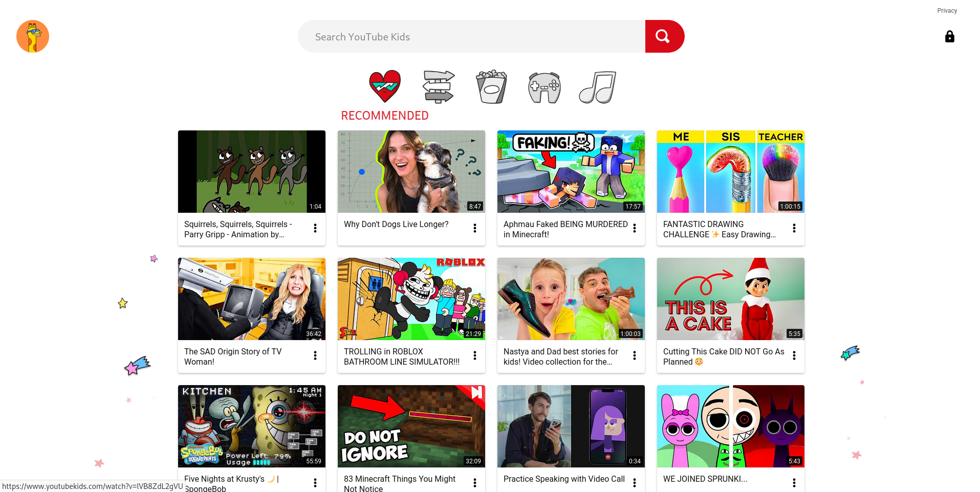This screenshot has width=980, height=492.
Task: Open title 'FANTASTIC DRAWING CHALLENGE'
Action: [x=720, y=229]
